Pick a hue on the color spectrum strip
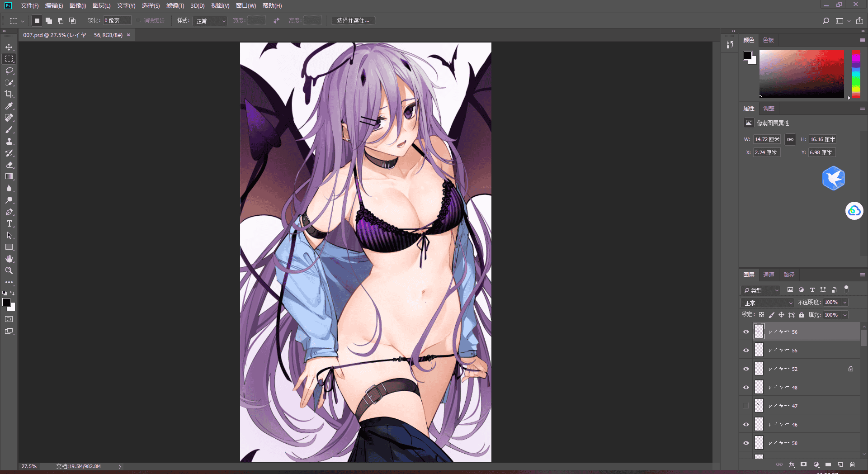Viewport: 868px width, 474px height. click(x=856, y=74)
